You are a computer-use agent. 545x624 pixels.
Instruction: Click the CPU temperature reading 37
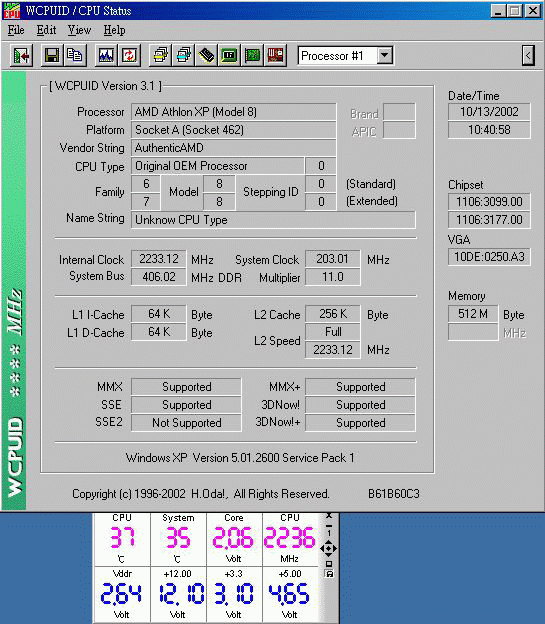click(123, 538)
